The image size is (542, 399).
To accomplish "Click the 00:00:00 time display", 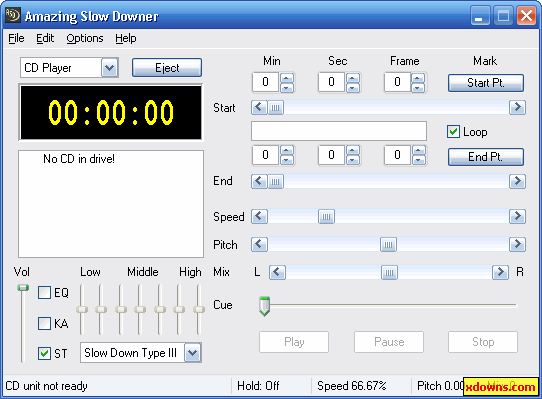I will click(111, 112).
